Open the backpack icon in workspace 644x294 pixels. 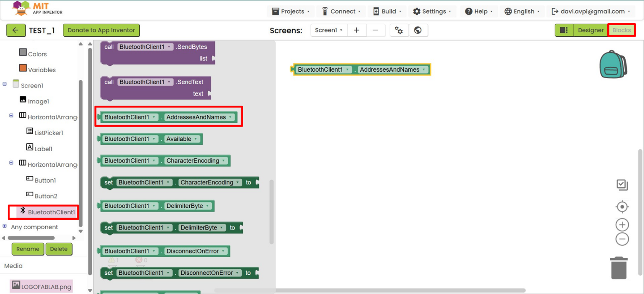pyautogui.click(x=613, y=64)
